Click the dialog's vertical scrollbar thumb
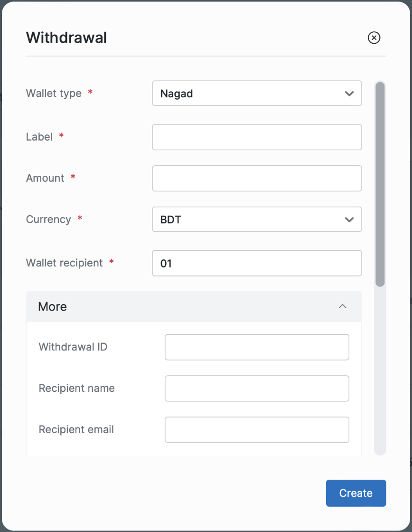The image size is (412, 532). pos(380,184)
